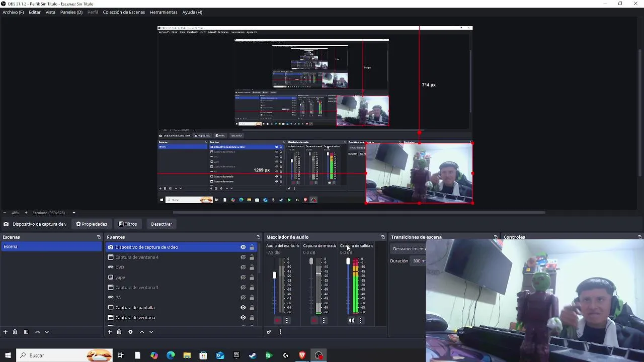The width and height of the screenshot is (644, 362).
Task: Open advanced audio properties gears icon
Action: (269, 332)
